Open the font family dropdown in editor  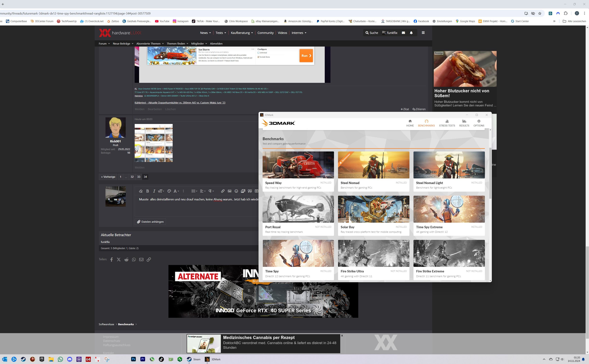point(176,191)
